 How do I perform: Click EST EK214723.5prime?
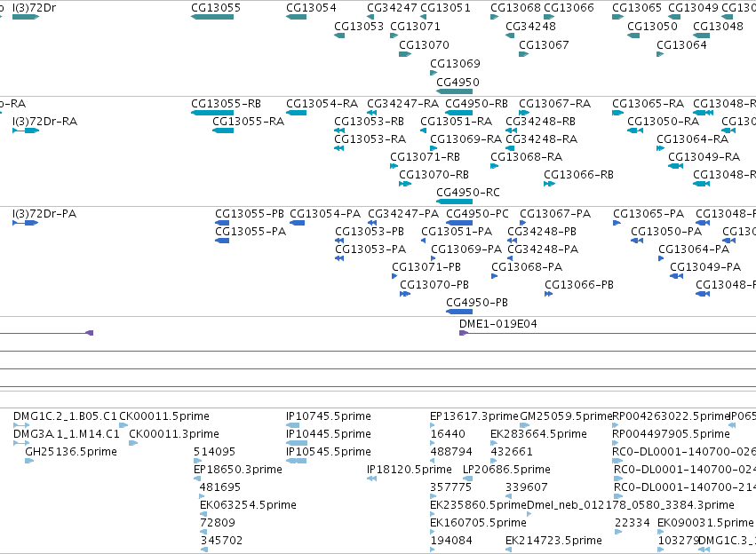point(554,541)
